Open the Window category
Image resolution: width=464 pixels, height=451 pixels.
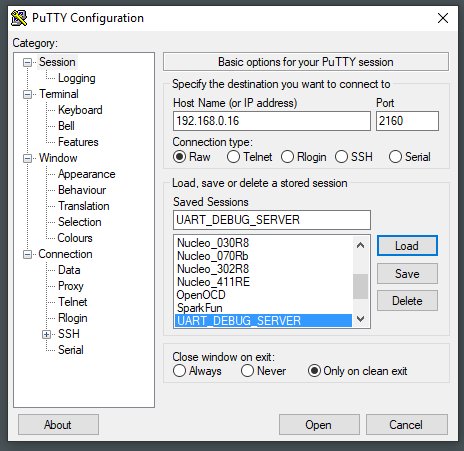(x=58, y=158)
